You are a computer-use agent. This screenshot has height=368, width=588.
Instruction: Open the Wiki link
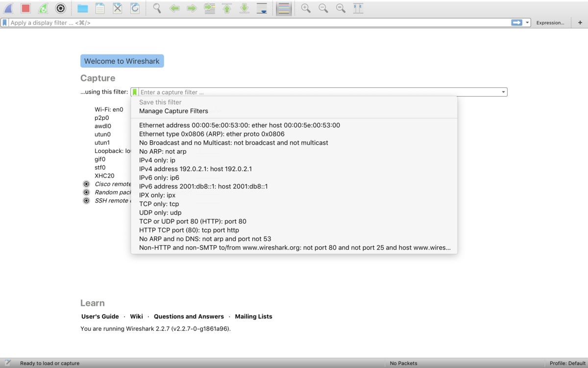coord(136,316)
